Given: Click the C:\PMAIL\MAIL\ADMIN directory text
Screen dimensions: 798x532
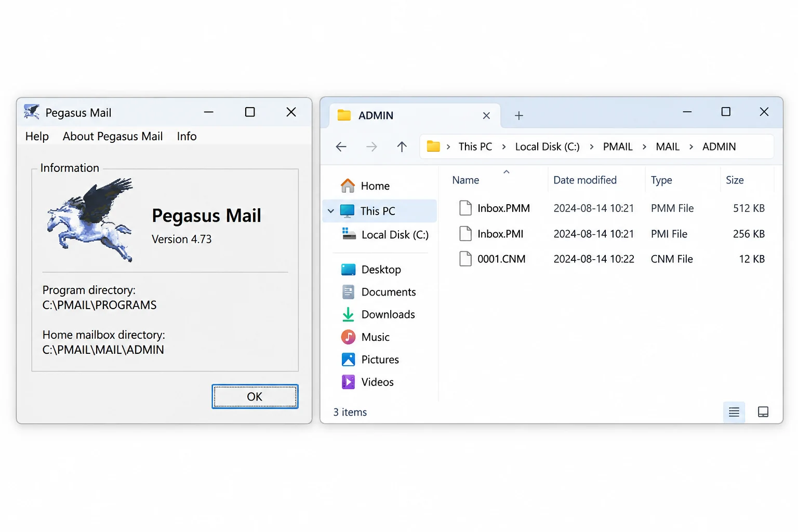Looking at the screenshot, I should coord(103,350).
